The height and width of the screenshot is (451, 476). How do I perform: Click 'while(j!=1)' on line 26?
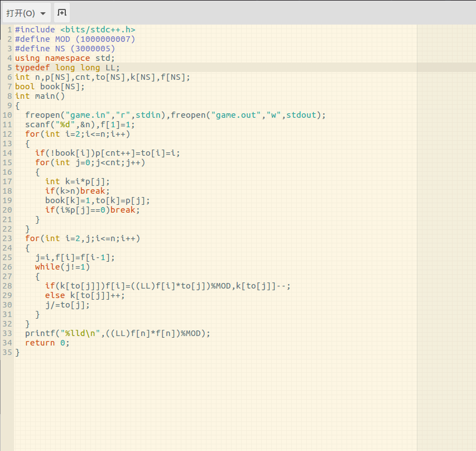coord(62,267)
